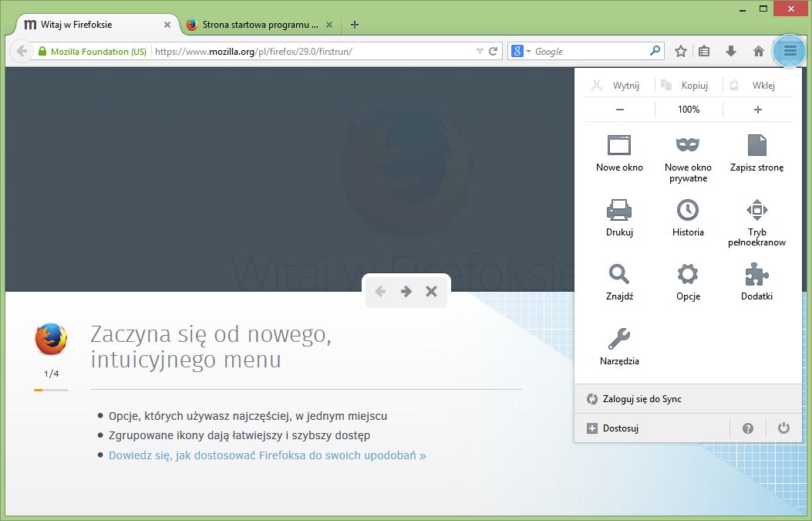
Task: Switch to Strona startowa programu tab
Action: pyautogui.click(x=260, y=25)
